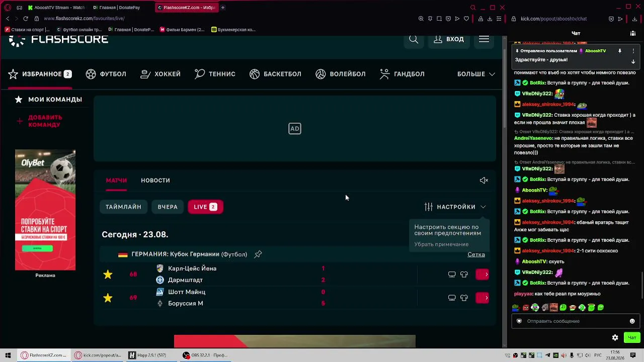Image resolution: width=644 pixels, height=362 pixels.
Task: Click the Дармштадт team name
Action: (185, 280)
